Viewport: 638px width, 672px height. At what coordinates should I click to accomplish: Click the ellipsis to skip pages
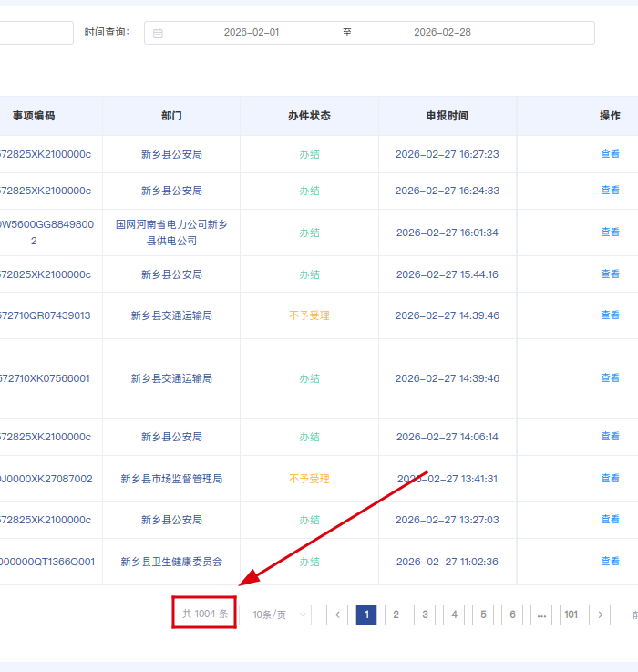coord(541,615)
